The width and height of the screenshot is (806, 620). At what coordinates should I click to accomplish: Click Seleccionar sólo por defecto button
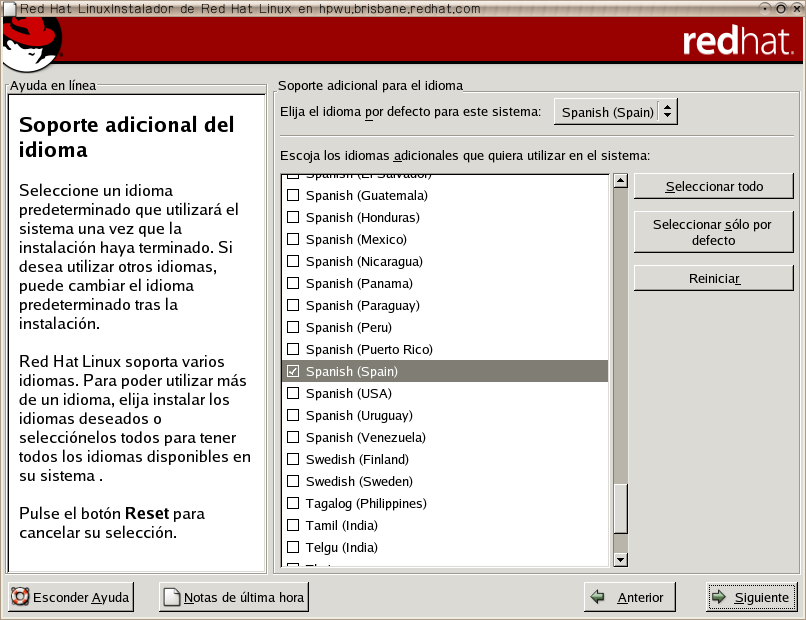click(x=713, y=232)
